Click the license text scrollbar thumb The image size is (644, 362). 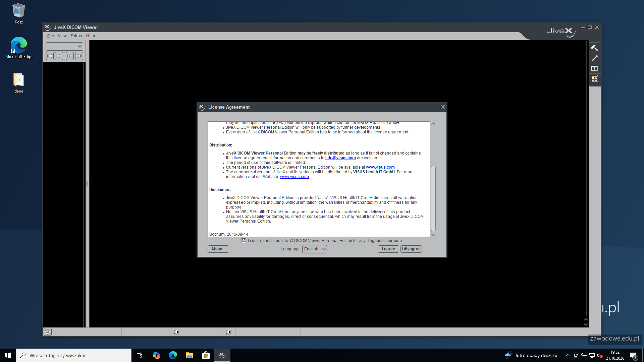pos(433,198)
